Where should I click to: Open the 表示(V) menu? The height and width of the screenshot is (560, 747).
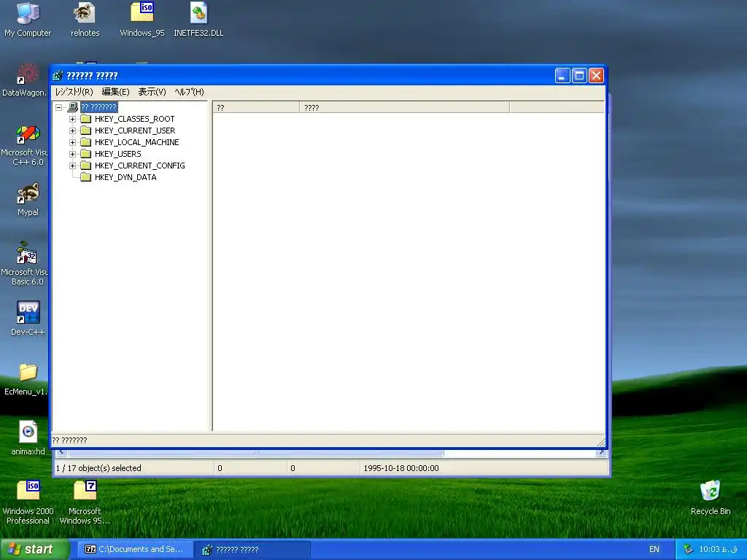point(152,92)
